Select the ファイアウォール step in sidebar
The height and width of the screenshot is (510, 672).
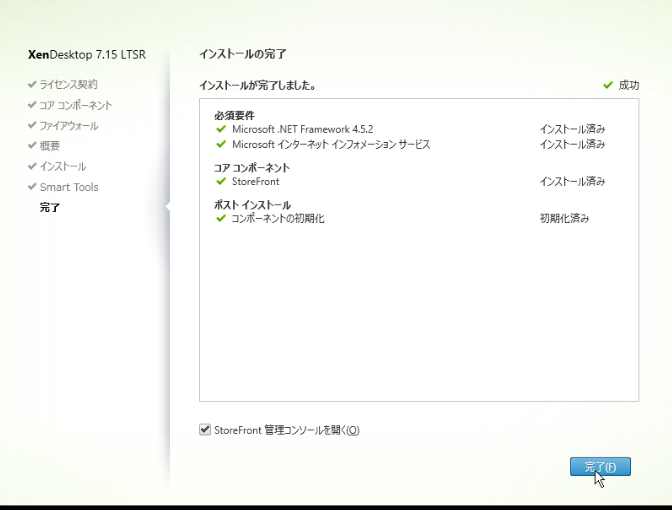pos(69,126)
